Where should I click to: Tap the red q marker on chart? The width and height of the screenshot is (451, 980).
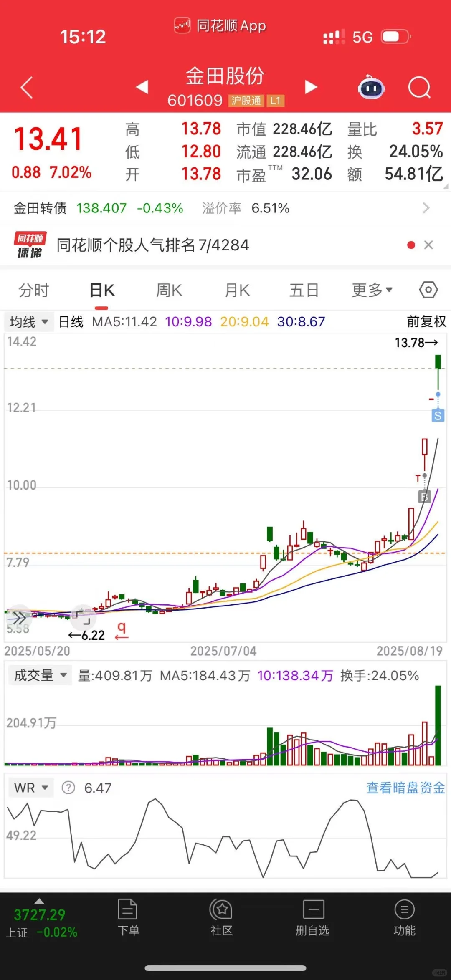[x=122, y=631]
